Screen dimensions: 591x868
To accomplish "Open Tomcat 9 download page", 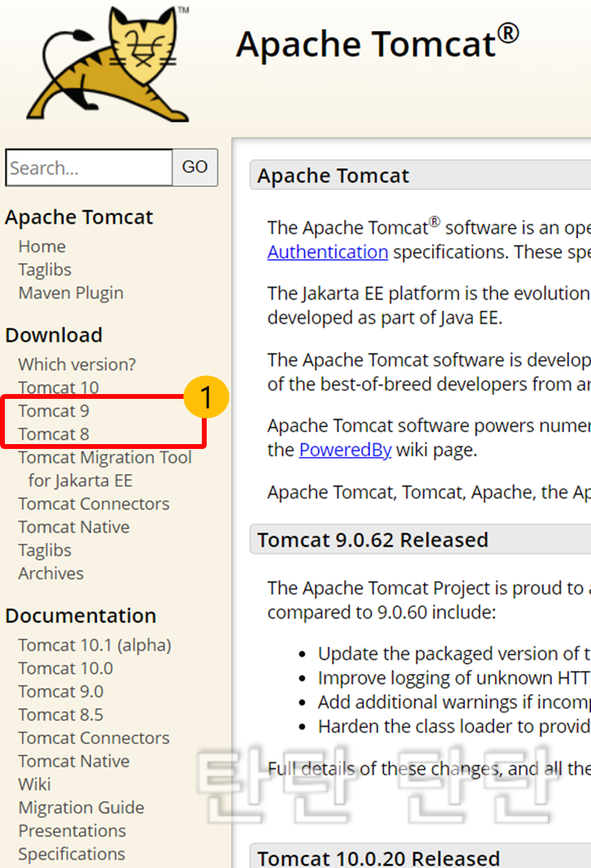I will tap(53, 411).
